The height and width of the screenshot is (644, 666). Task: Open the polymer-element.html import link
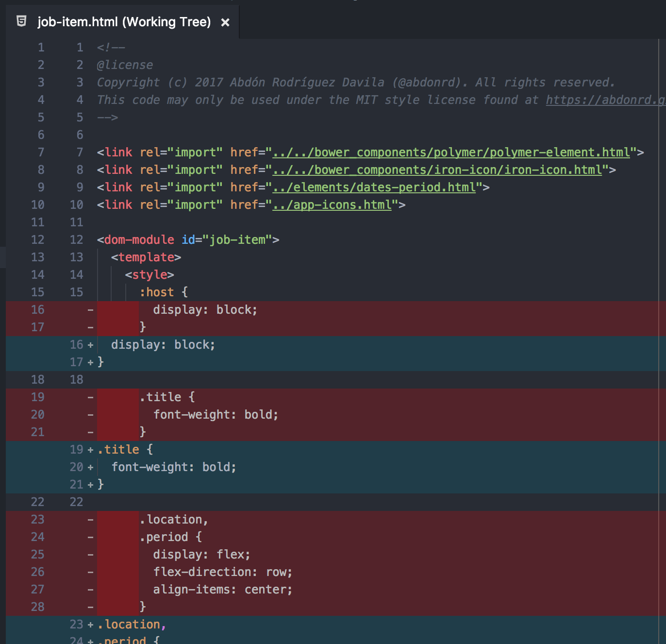click(451, 152)
